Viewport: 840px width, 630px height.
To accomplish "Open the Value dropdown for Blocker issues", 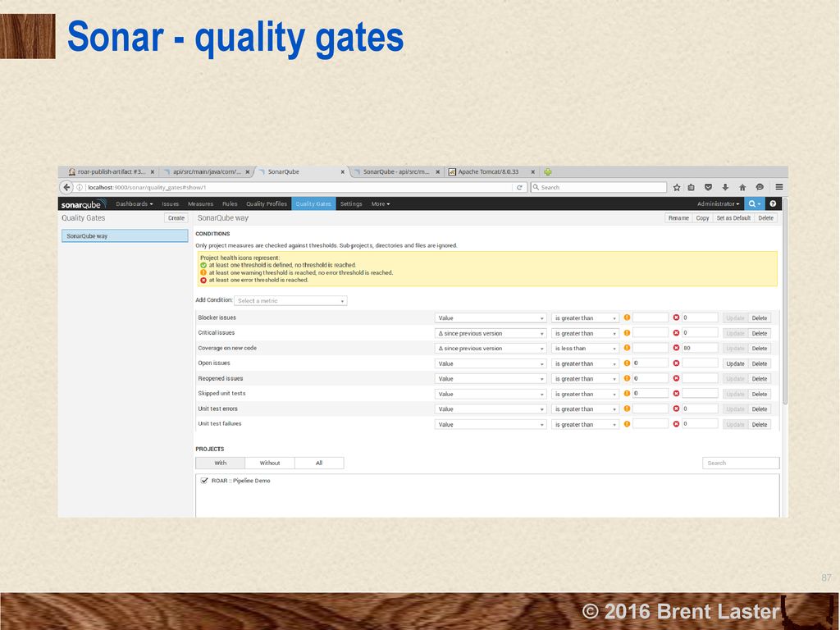I will [x=491, y=318].
